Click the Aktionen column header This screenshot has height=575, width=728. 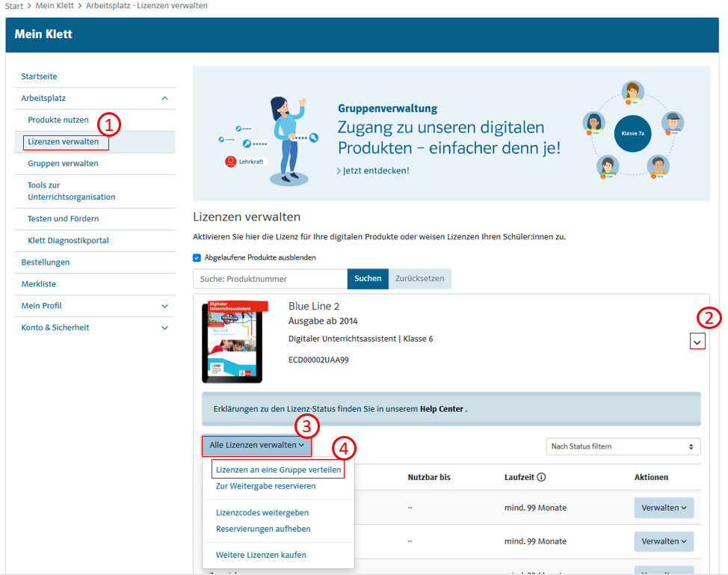(652, 477)
